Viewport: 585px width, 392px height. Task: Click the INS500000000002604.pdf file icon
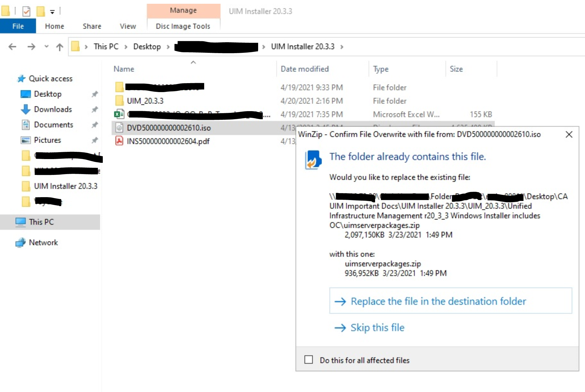coord(119,141)
